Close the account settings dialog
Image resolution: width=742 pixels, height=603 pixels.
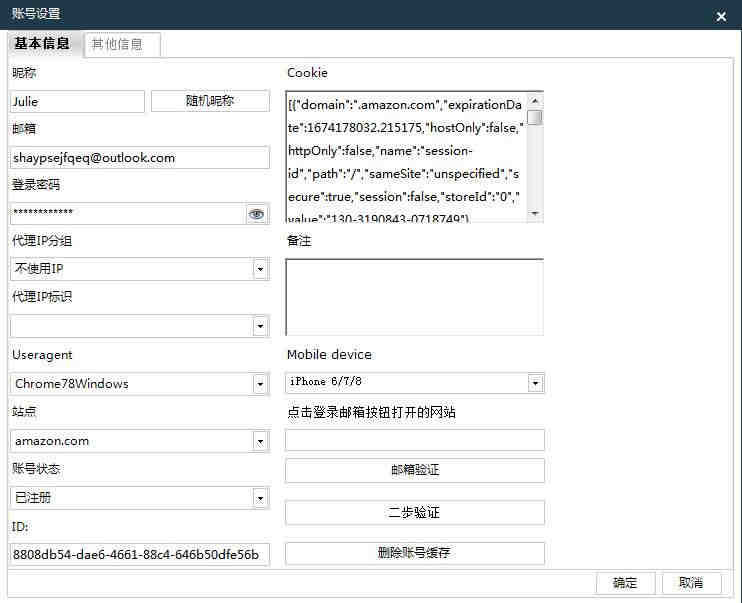(x=721, y=16)
